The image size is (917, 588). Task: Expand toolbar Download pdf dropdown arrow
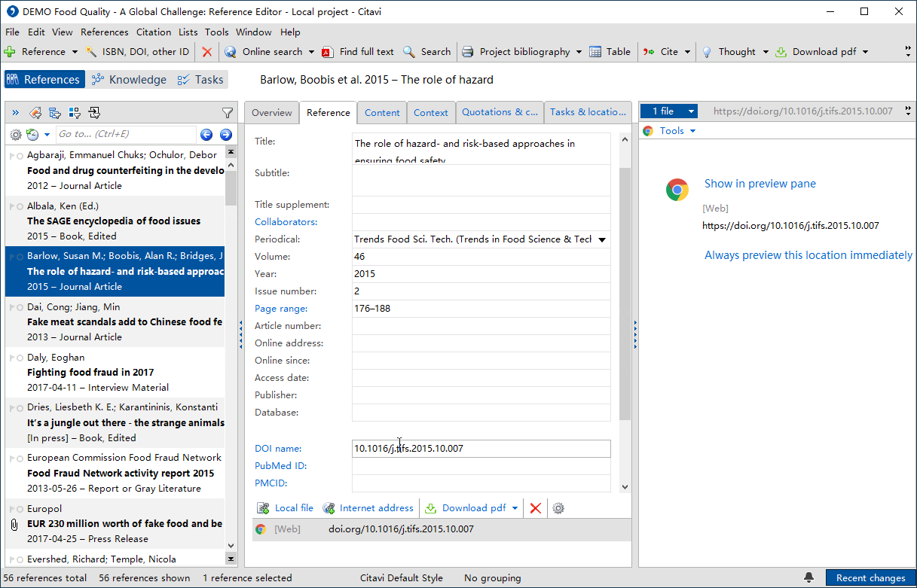(865, 52)
